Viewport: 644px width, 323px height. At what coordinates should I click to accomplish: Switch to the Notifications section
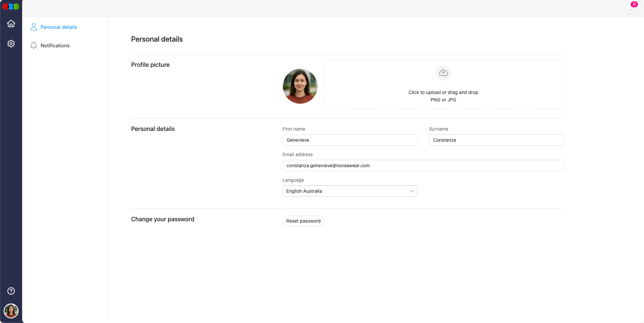click(x=55, y=45)
